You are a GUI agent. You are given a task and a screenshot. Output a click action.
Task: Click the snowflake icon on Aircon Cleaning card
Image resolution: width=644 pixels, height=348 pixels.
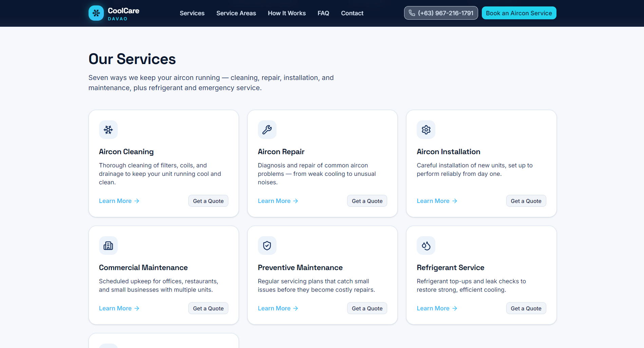click(108, 130)
